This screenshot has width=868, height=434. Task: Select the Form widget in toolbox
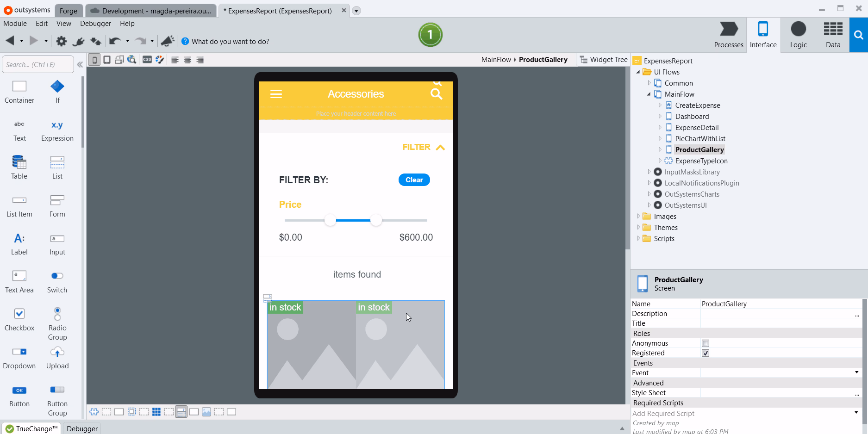coord(57,205)
